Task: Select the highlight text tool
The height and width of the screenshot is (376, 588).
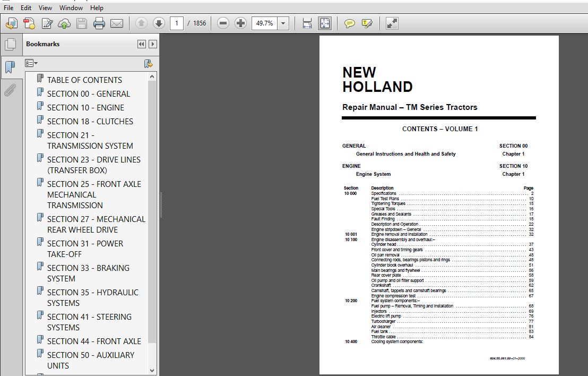Action: 367,24
